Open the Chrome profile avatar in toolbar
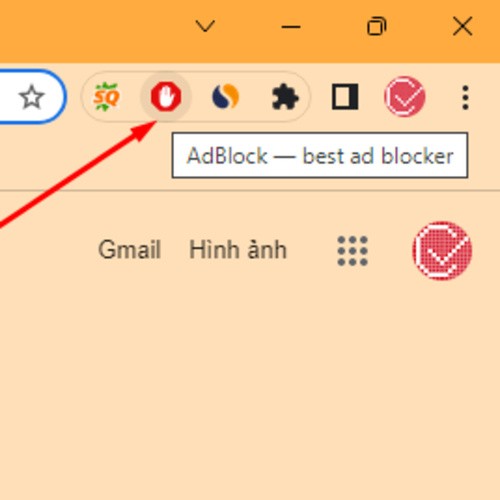 tap(405, 97)
